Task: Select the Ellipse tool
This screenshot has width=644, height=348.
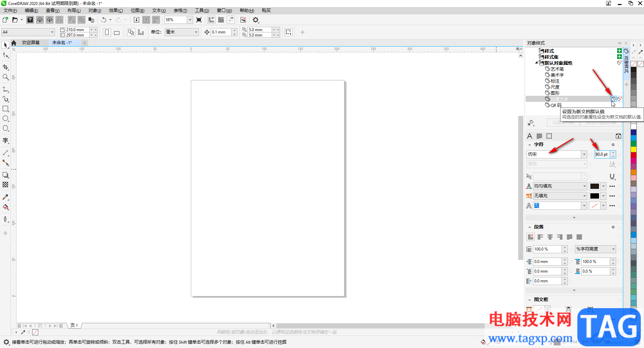Action: coord(5,119)
